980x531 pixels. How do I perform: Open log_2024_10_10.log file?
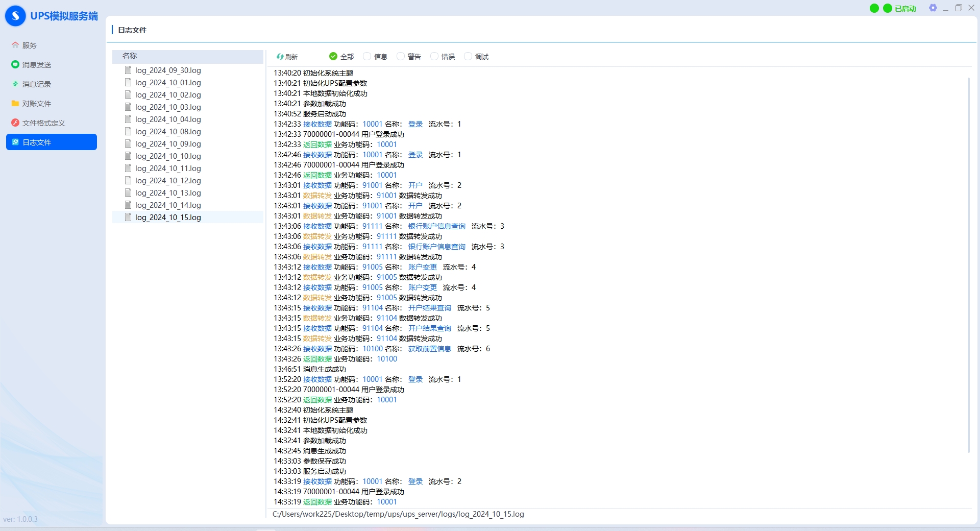click(x=188, y=156)
